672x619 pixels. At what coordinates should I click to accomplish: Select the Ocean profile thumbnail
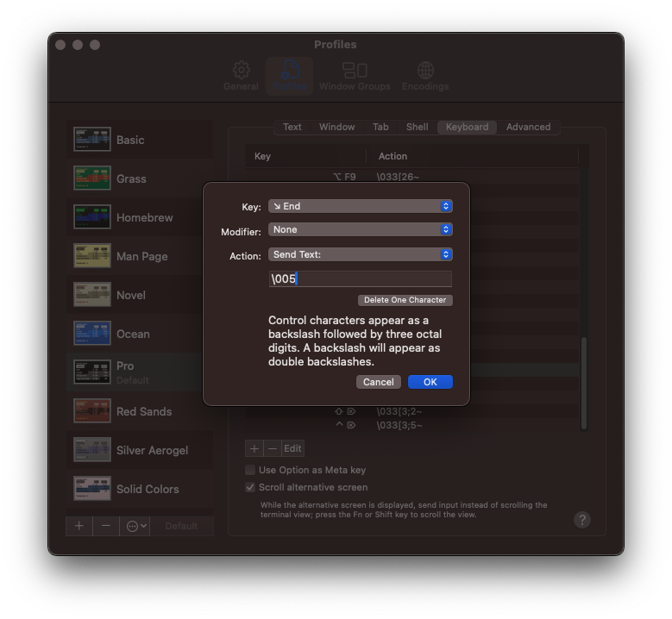(92, 334)
